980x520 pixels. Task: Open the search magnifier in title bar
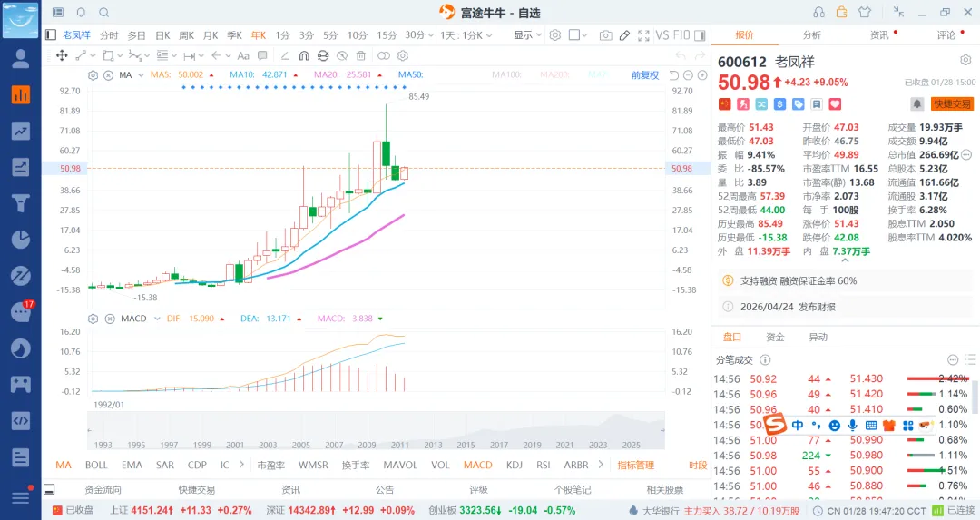pos(103,13)
